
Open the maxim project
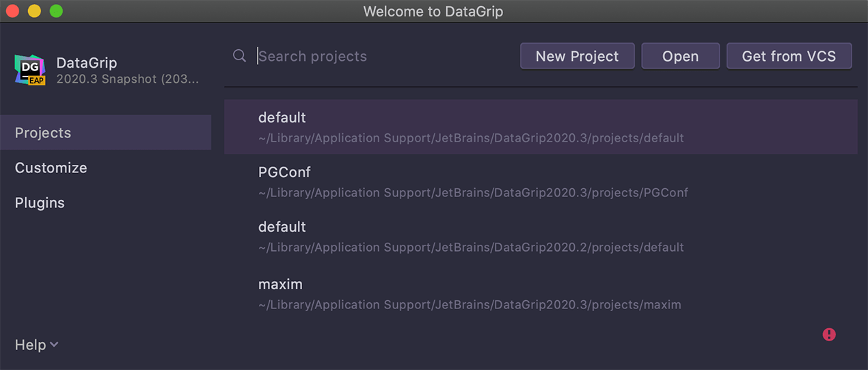pyautogui.click(x=541, y=293)
